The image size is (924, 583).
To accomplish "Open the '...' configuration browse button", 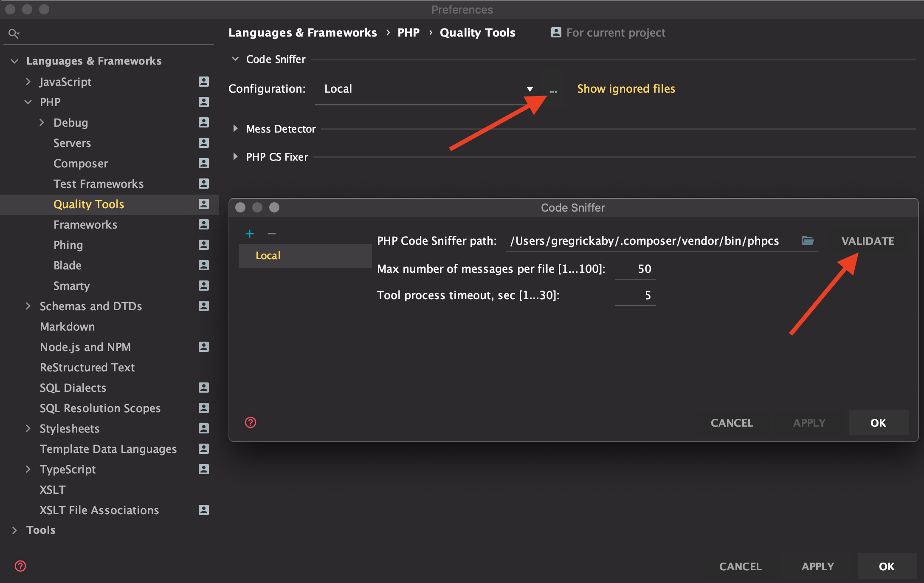I will coord(553,90).
